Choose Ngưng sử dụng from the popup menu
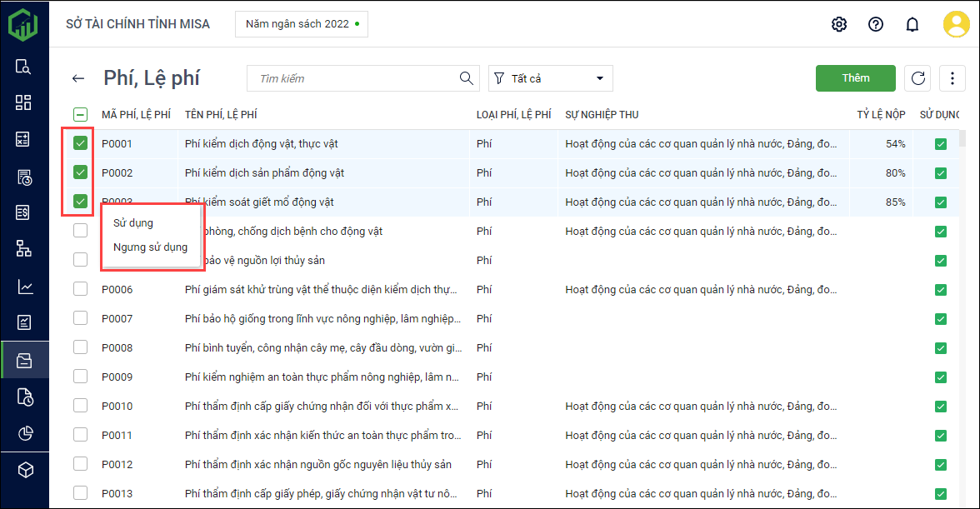Viewport: 980px width, 509px height. coord(150,247)
